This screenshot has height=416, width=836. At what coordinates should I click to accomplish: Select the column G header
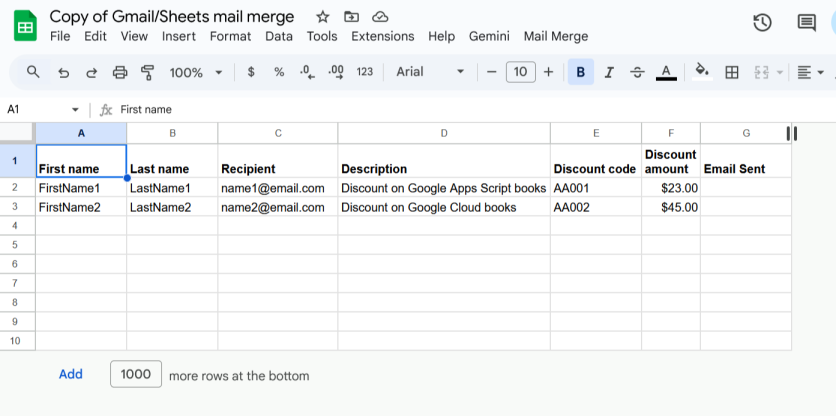click(746, 133)
